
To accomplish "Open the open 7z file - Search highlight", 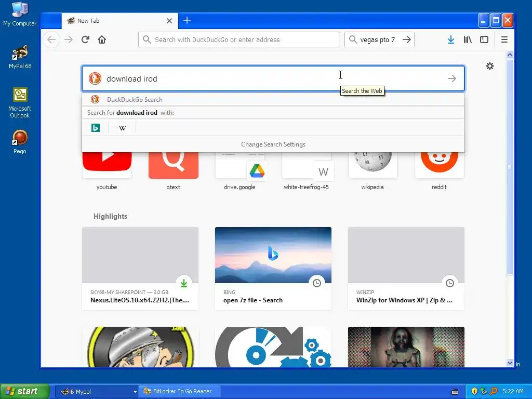I will (x=273, y=269).
